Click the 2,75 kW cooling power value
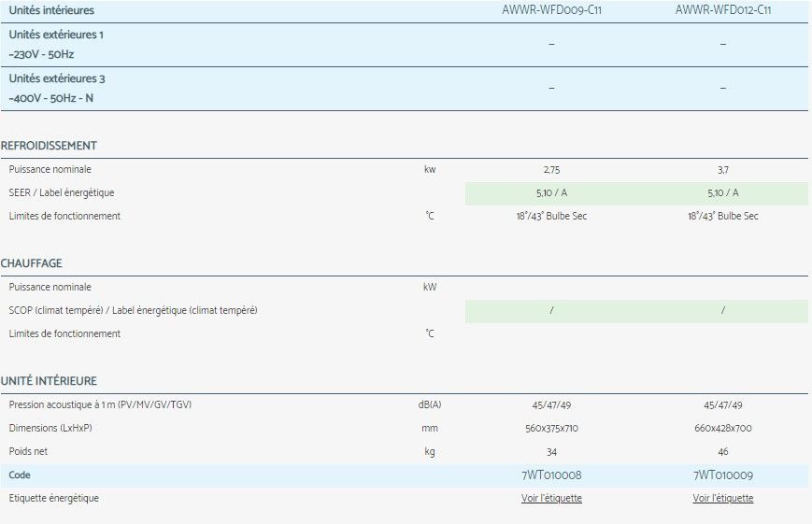812x524 pixels. (x=551, y=170)
